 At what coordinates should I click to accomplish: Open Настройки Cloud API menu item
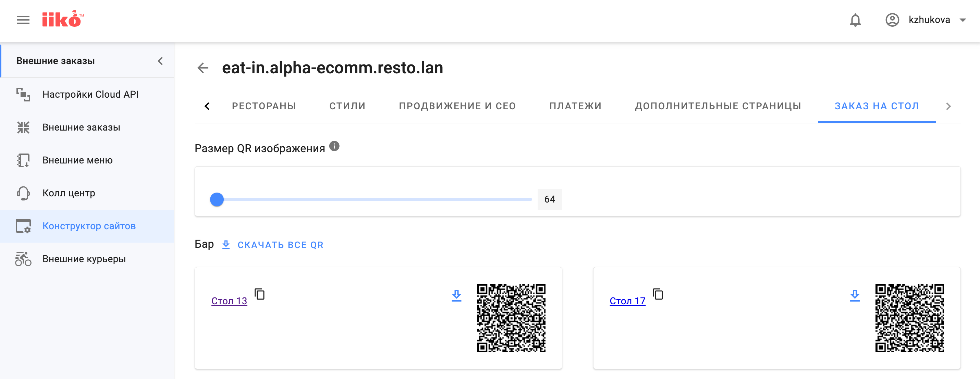tap(87, 94)
